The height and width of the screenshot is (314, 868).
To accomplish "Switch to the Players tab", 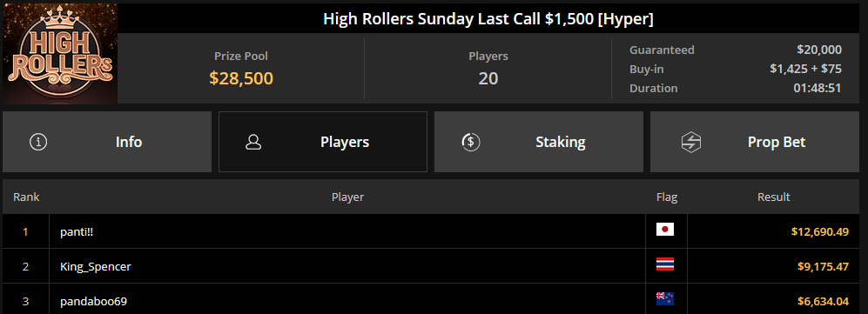I will point(323,142).
